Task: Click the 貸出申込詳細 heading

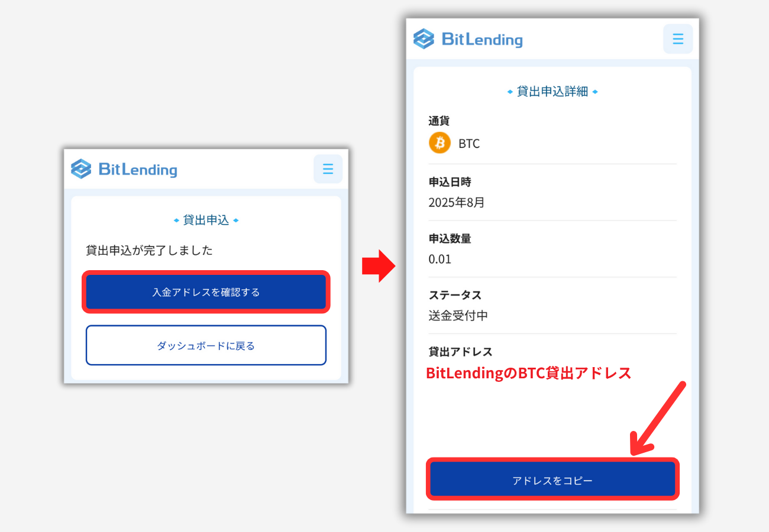Action: pos(552,92)
